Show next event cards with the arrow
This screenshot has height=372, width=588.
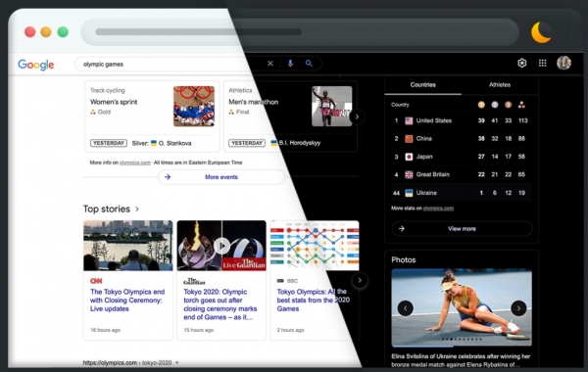point(357,116)
